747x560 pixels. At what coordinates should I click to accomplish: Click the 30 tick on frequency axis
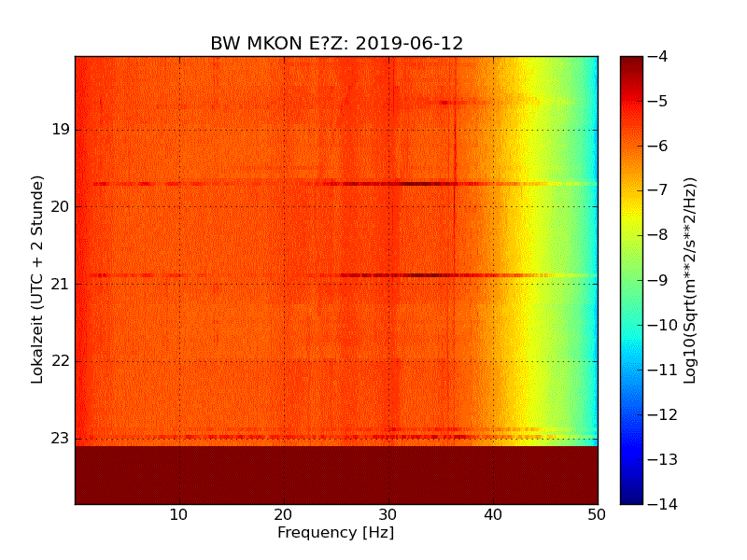click(x=388, y=515)
